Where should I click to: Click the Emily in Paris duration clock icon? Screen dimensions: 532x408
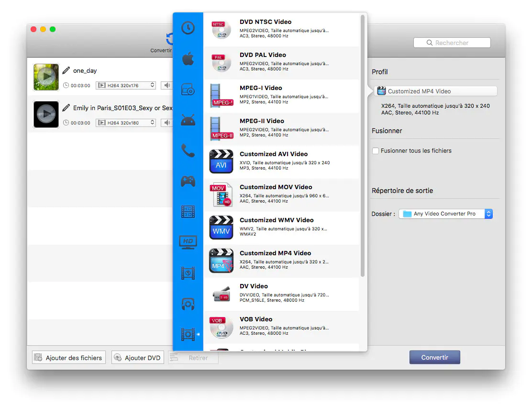coord(66,123)
